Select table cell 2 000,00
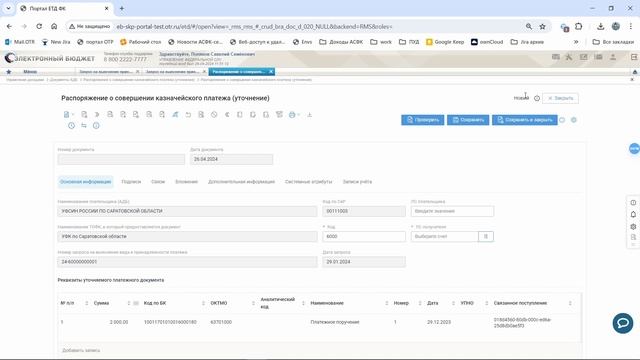Screen dimensions: 640x360 coord(119,322)
